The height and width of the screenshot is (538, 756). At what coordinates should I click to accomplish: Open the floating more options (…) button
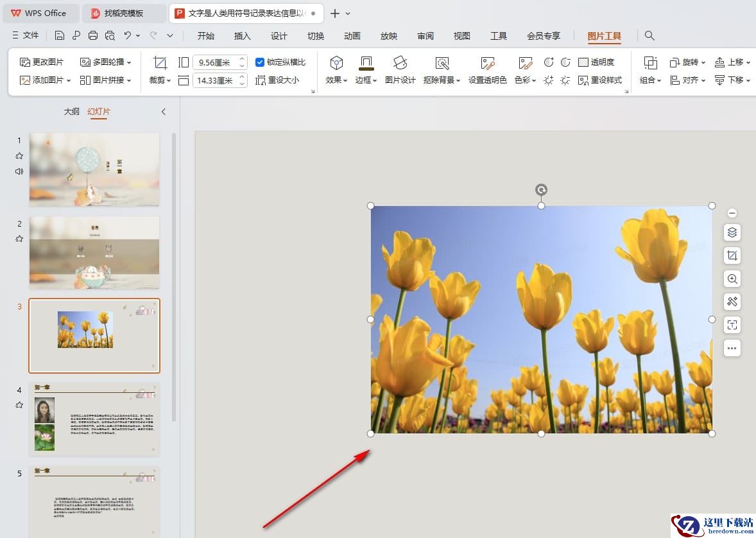pos(732,348)
